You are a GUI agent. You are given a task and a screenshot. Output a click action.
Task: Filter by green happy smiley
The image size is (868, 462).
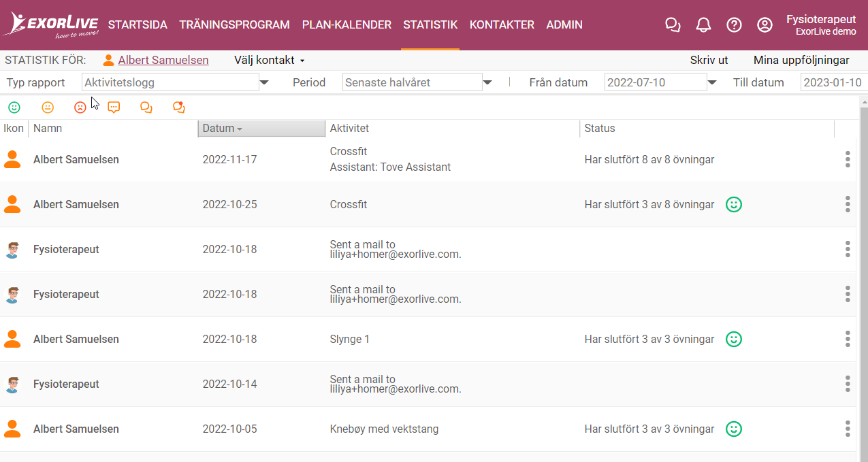tap(14, 108)
